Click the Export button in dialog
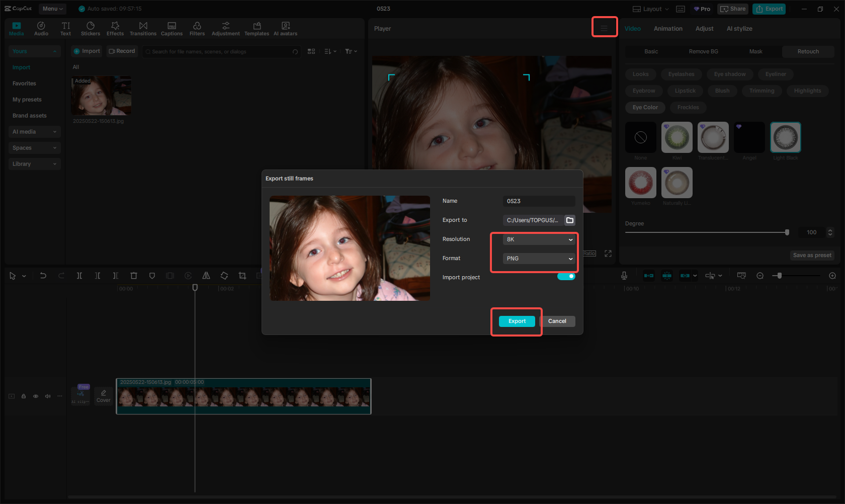Screen dimensions: 845x504 coord(517,321)
